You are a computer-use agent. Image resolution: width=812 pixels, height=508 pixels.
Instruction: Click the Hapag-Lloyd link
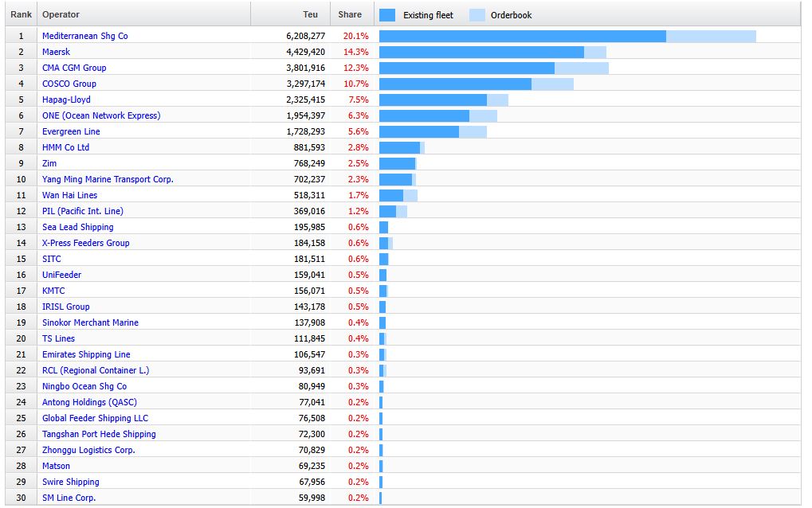point(66,100)
